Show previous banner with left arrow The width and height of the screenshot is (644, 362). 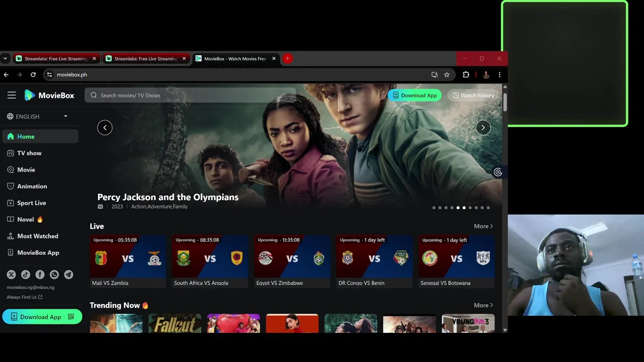click(x=105, y=128)
